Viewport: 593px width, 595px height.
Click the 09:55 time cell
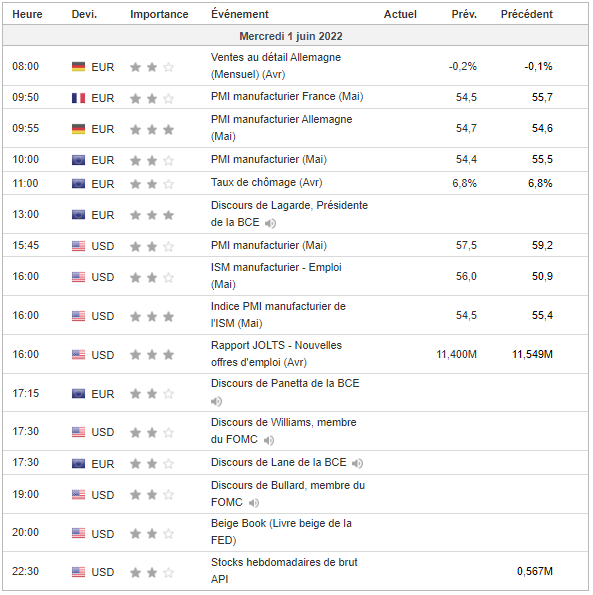[x=25, y=129]
